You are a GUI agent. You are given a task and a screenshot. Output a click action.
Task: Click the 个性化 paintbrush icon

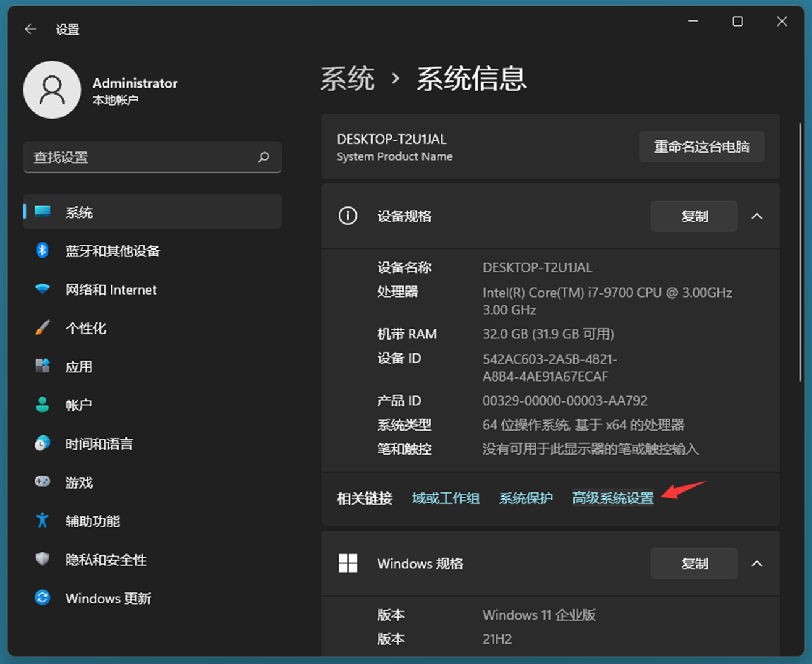tap(43, 327)
